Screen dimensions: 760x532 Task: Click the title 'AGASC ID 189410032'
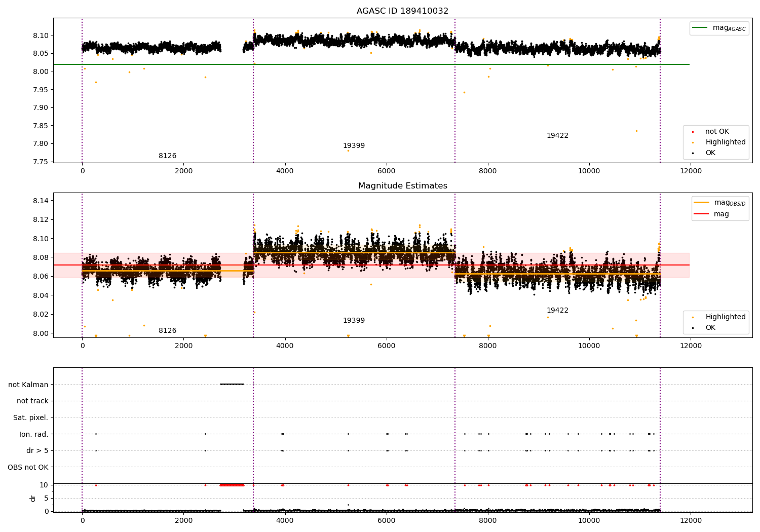[x=402, y=11]
